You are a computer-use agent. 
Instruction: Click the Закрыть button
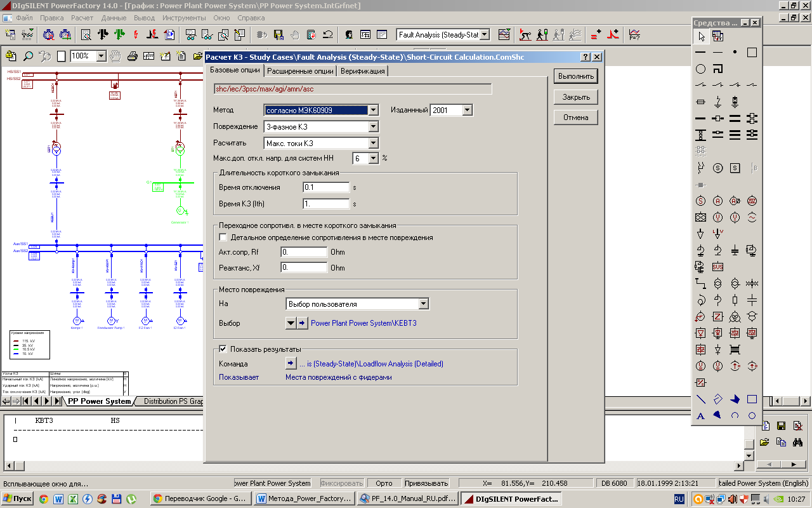[x=576, y=97]
